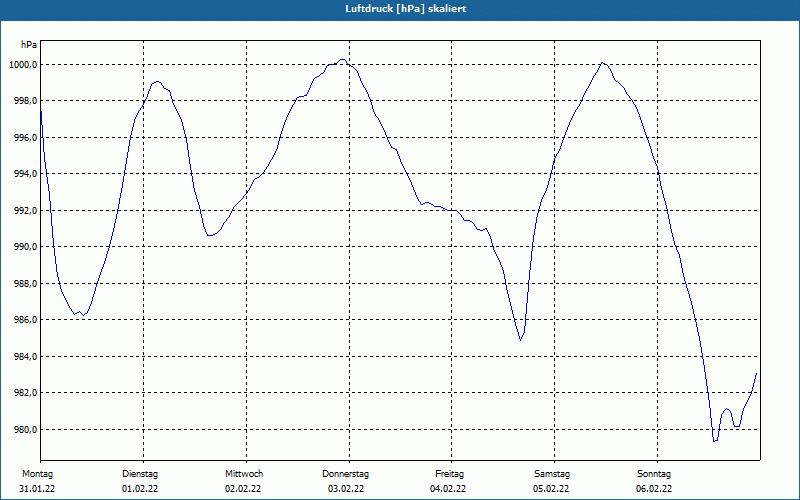
Task: Click the 996,0 axis value
Action: (x=27, y=138)
